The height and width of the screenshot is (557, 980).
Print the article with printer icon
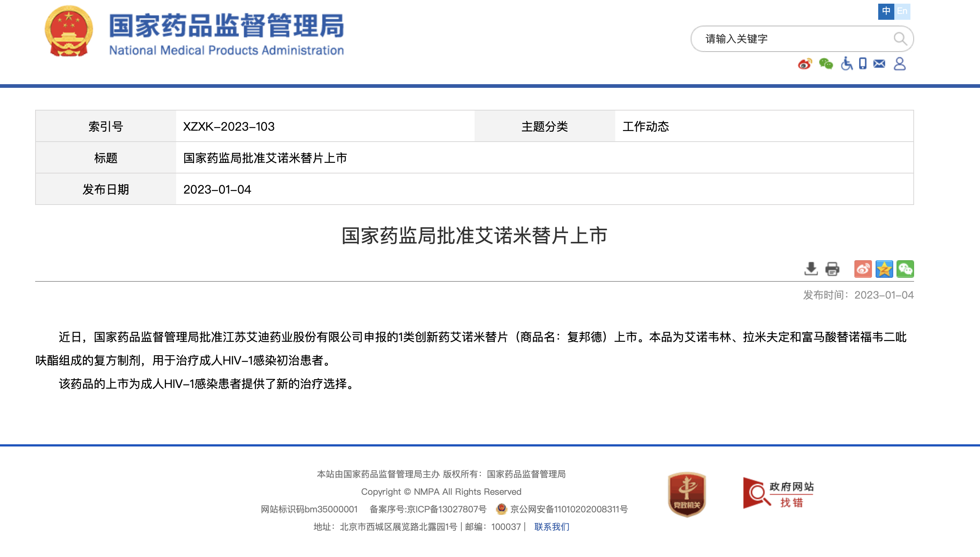[x=832, y=269]
